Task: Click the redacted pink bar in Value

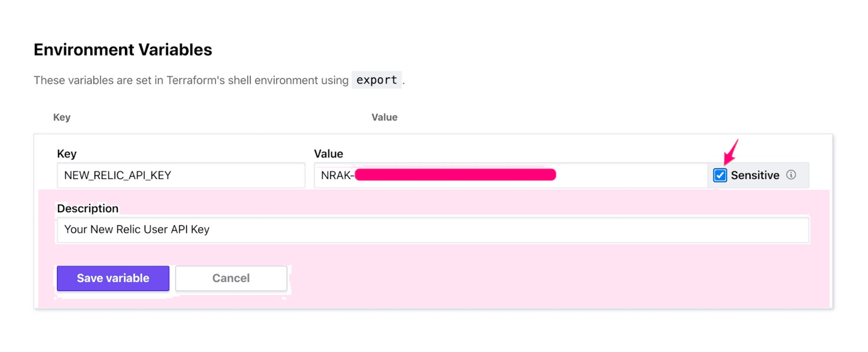Action: (x=455, y=175)
